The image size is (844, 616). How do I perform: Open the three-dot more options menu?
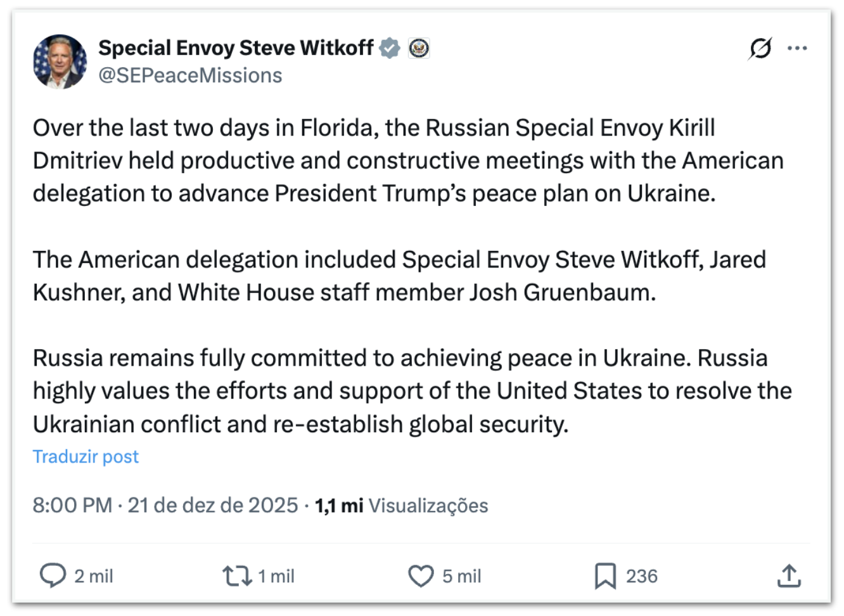797,48
